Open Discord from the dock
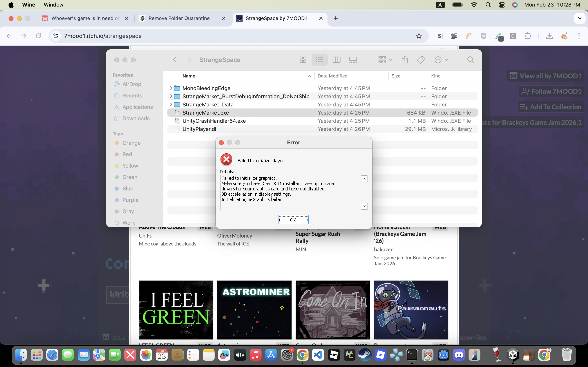This screenshot has height=367, width=588. pos(459,355)
